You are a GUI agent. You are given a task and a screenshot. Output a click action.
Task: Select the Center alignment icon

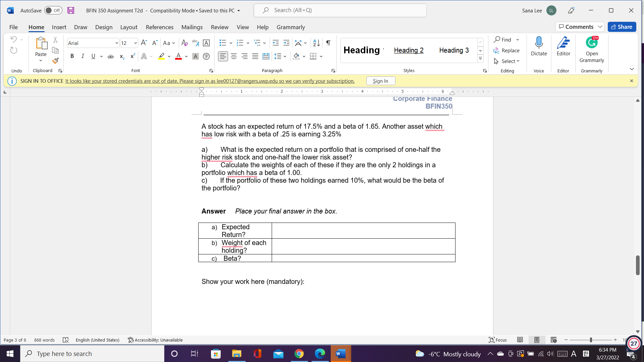pos(234,56)
